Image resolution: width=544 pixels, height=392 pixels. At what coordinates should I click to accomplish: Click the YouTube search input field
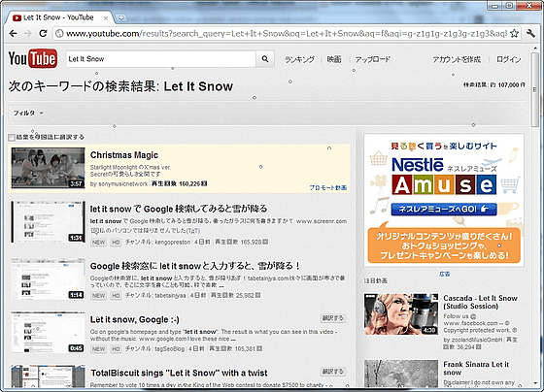(160, 59)
